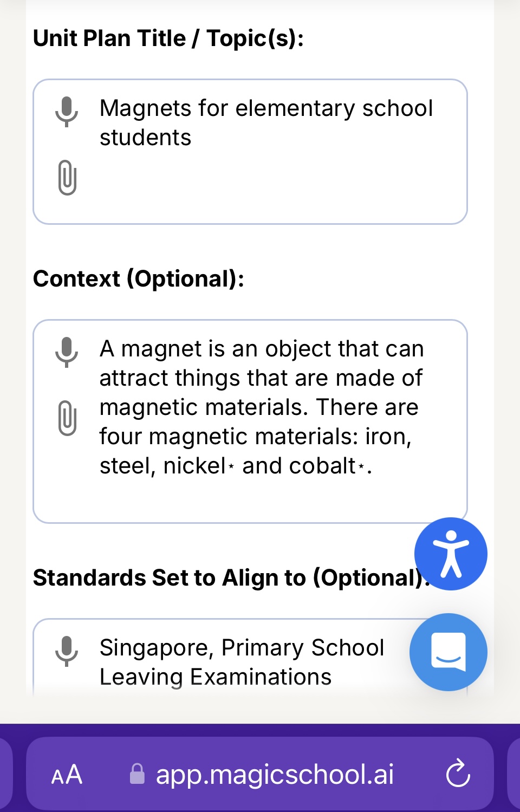The width and height of the screenshot is (520, 812).
Task: Click the paperclip attachment in the Unit Plan Title field
Action: tap(67, 178)
